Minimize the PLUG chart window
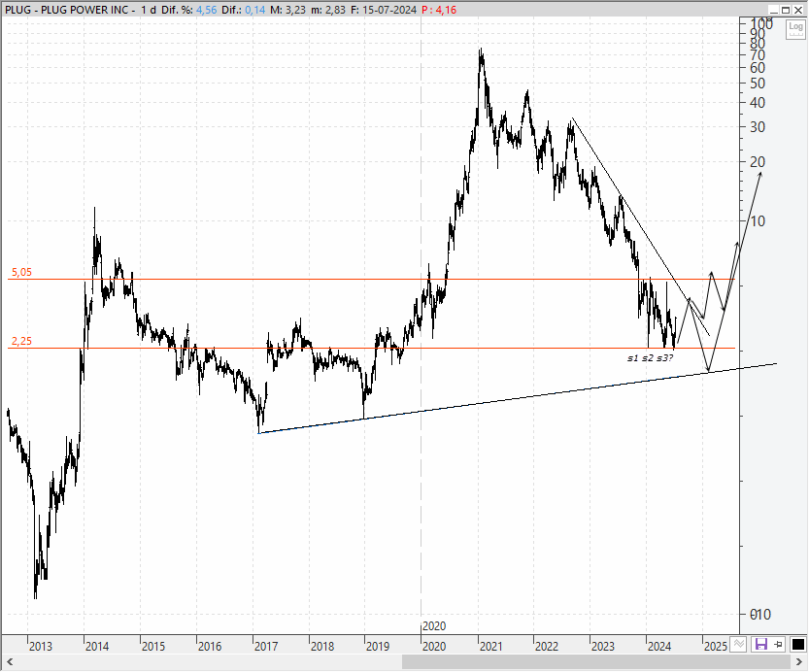809x672 pixels. [x=773, y=10]
